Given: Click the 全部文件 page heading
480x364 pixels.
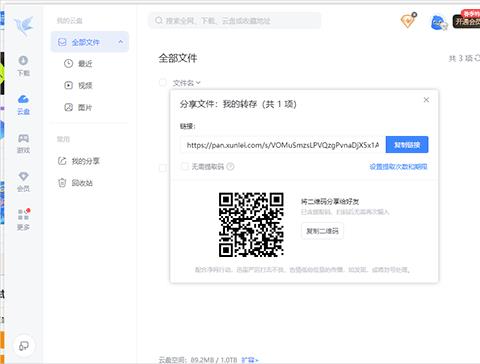Looking at the screenshot, I should click(x=178, y=58).
